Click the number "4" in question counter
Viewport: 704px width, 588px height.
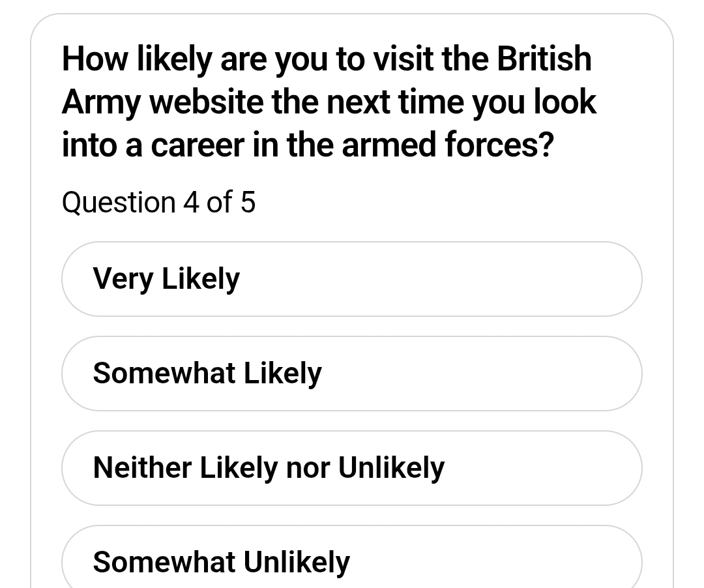(x=190, y=202)
